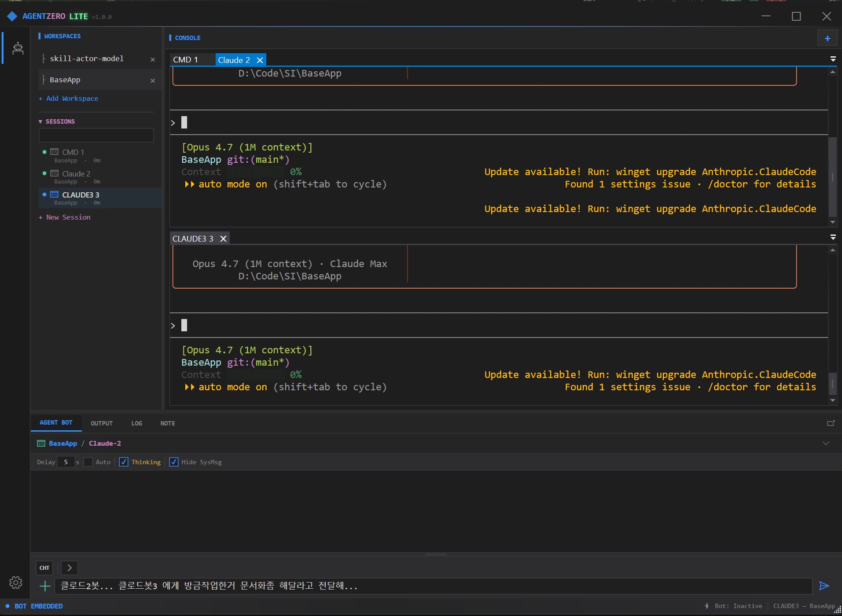Disable the Hide SysMsg checkbox
842x616 pixels.
tap(174, 462)
